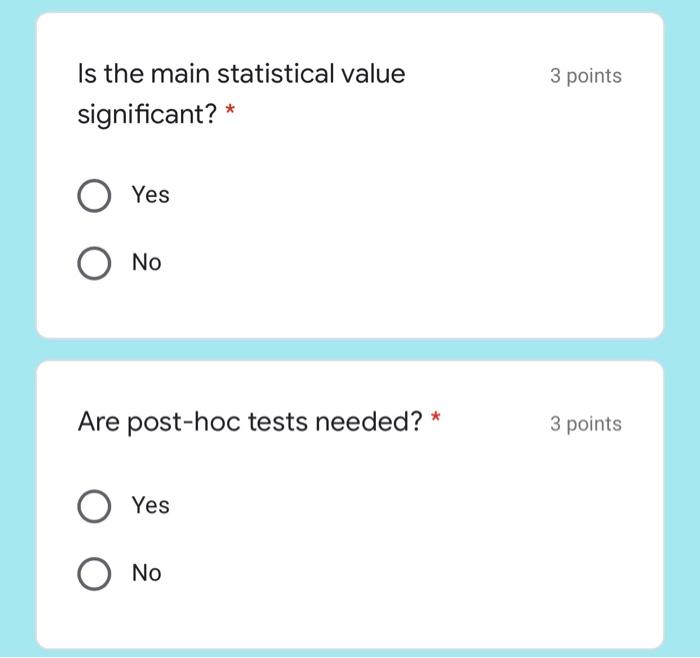Click the 'Yes' label text under significance question
Viewport: 700px width, 658px height.
pyautogui.click(x=151, y=195)
